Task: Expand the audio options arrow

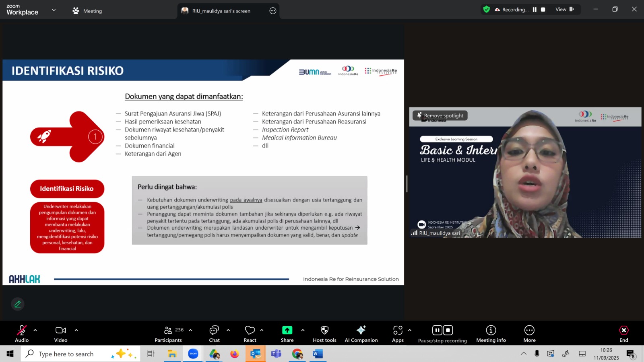Action: pyautogui.click(x=35, y=330)
